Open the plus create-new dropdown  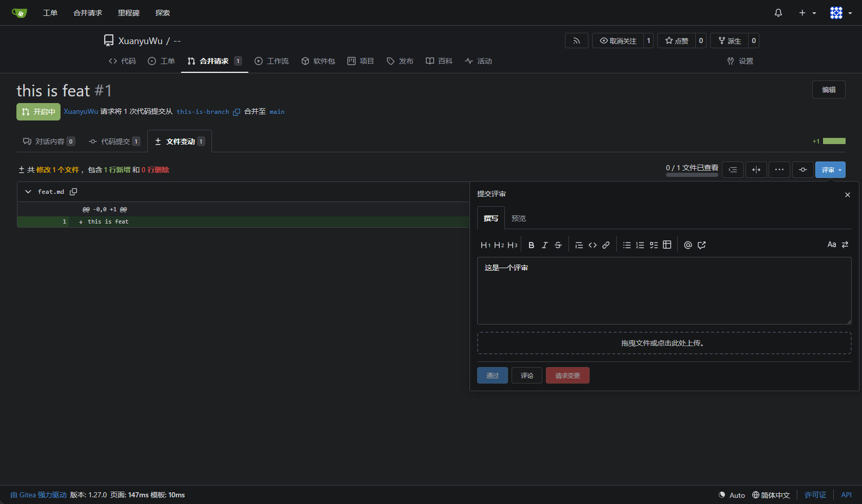(807, 13)
